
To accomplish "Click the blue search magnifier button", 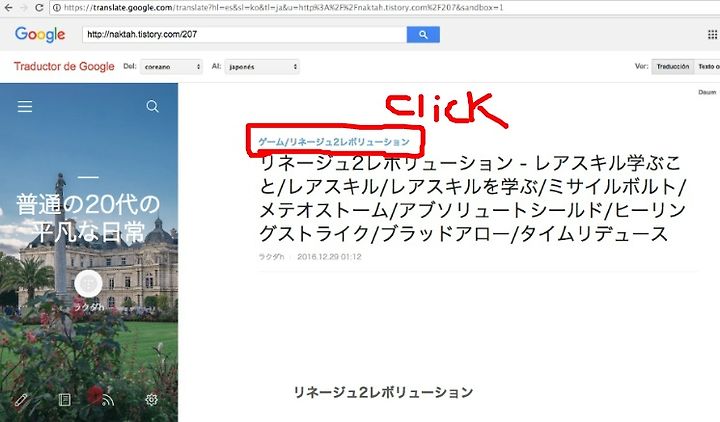I will tap(423, 34).
